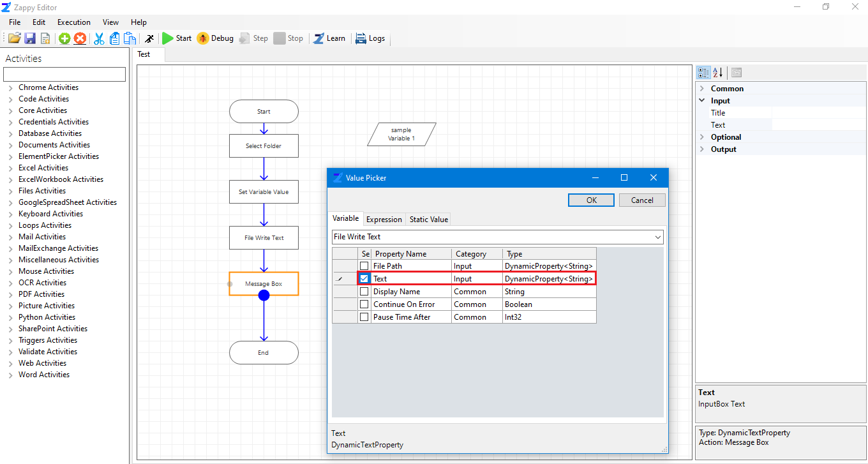Image resolution: width=868 pixels, height=464 pixels.
Task: Tick the Pause Time After checkbox
Action: [x=364, y=317]
